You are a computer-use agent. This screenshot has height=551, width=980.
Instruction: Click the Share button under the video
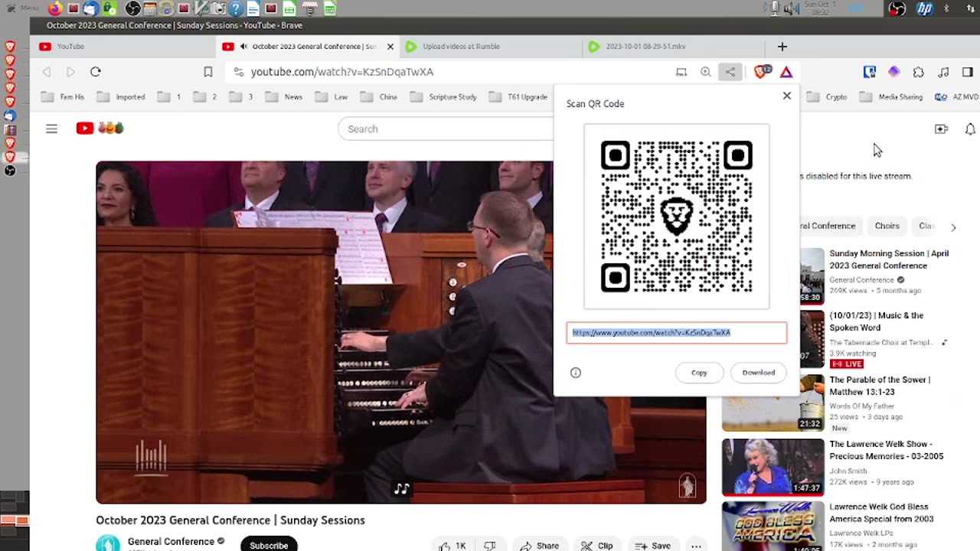[x=540, y=546]
